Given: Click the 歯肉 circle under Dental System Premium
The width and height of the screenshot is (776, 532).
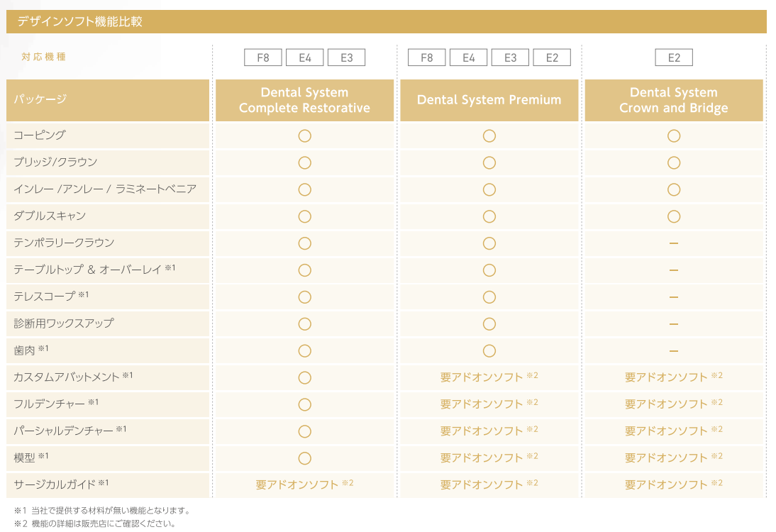Looking at the screenshot, I should pos(489,350).
